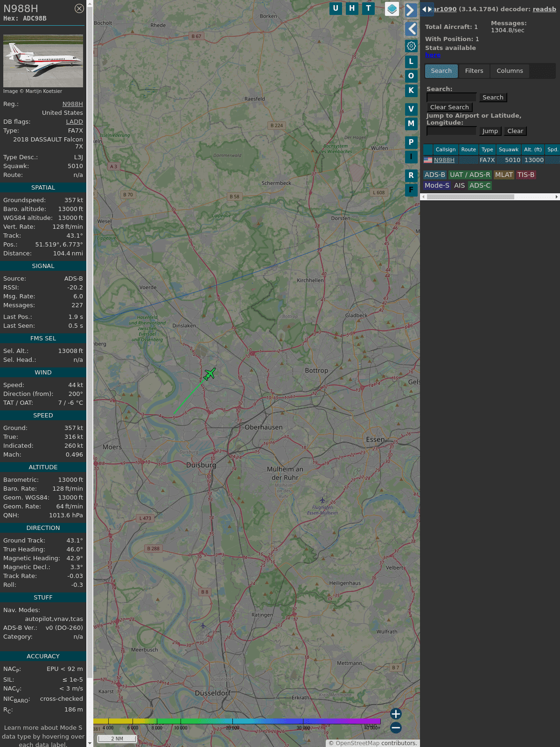Select the green aircraft icon on map
The width and height of the screenshot is (560, 747).
(x=210, y=374)
